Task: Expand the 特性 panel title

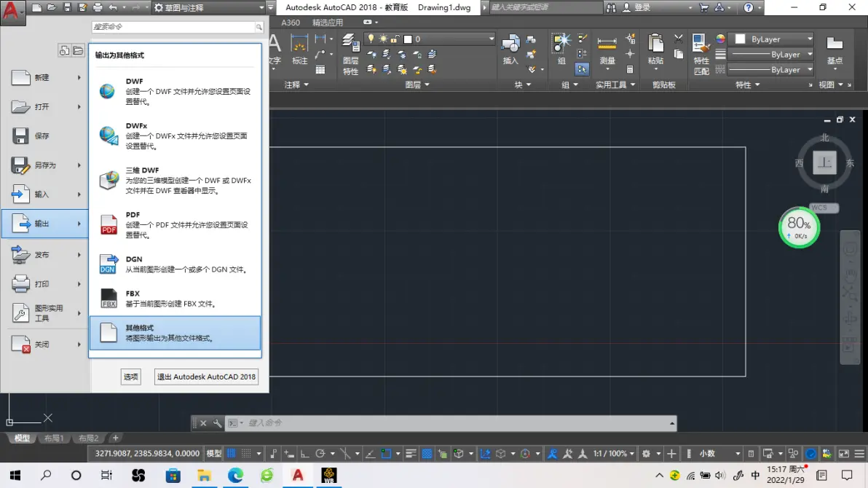Action: pos(747,84)
